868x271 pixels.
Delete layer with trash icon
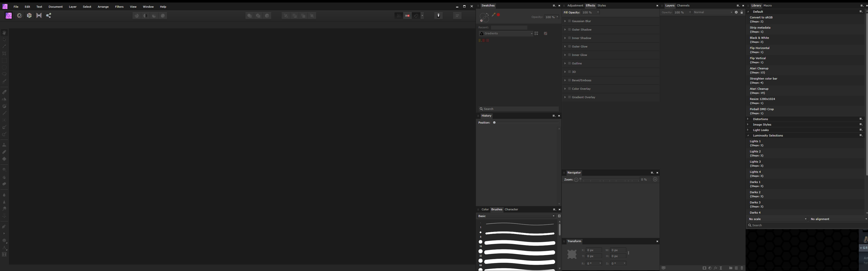[x=742, y=268]
